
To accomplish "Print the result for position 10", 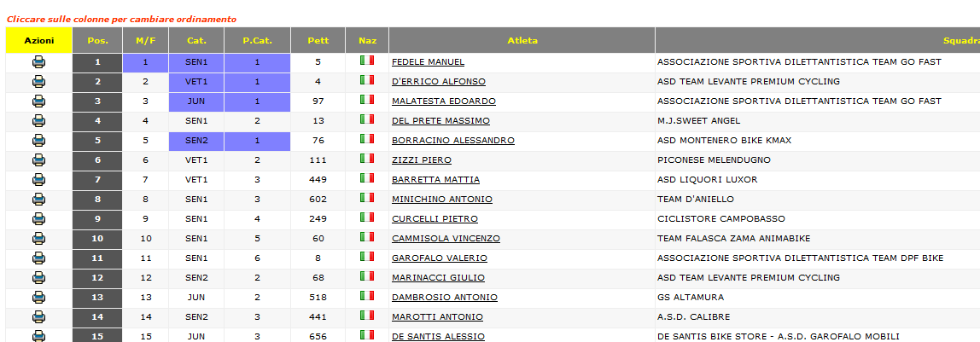I will tap(38, 239).
